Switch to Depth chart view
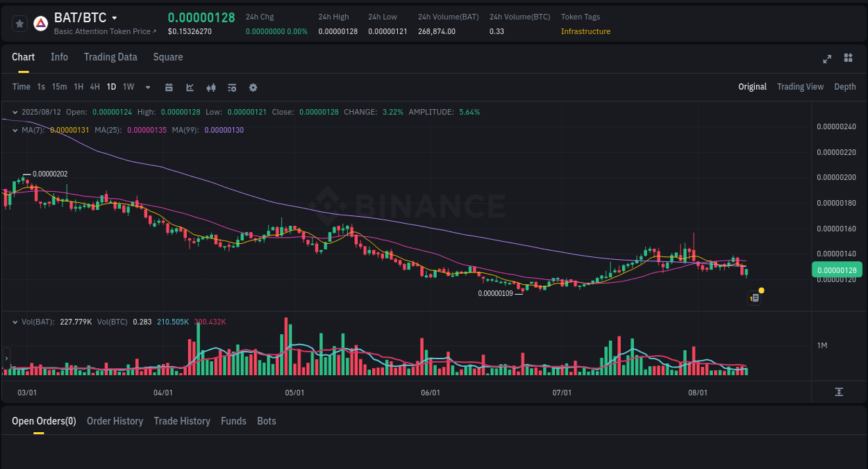The height and width of the screenshot is (469, 868). click(845, 87)
